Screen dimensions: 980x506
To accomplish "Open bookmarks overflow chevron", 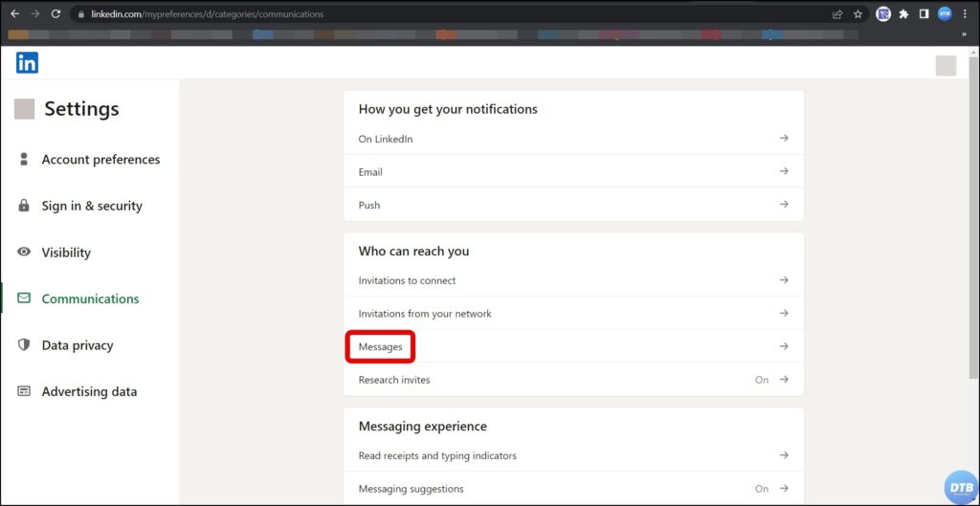I will [x=964, y=34].
